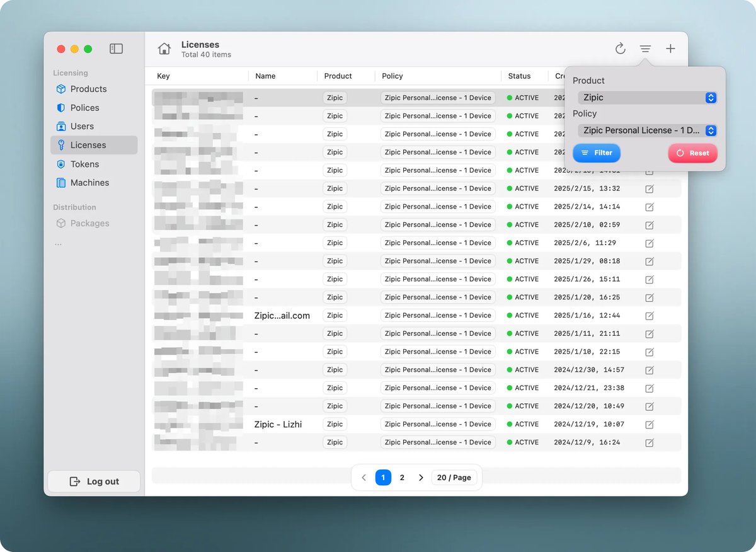Click the home icon in header

pos(164,49)
